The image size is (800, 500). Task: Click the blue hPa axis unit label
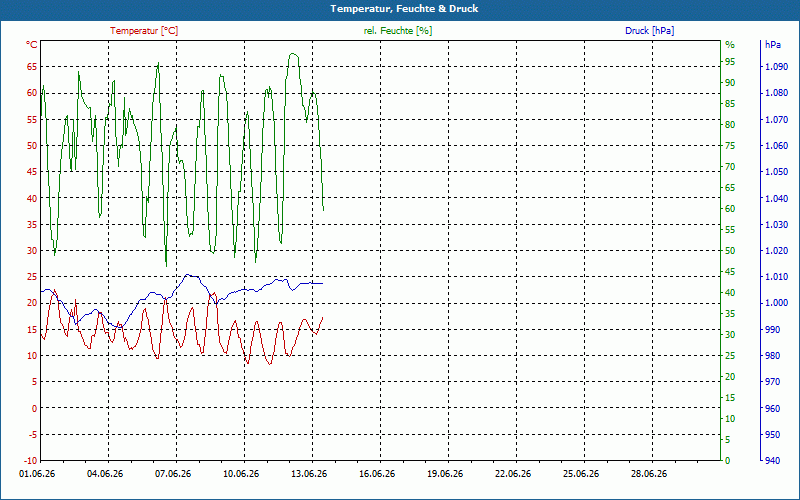(773, 45)
